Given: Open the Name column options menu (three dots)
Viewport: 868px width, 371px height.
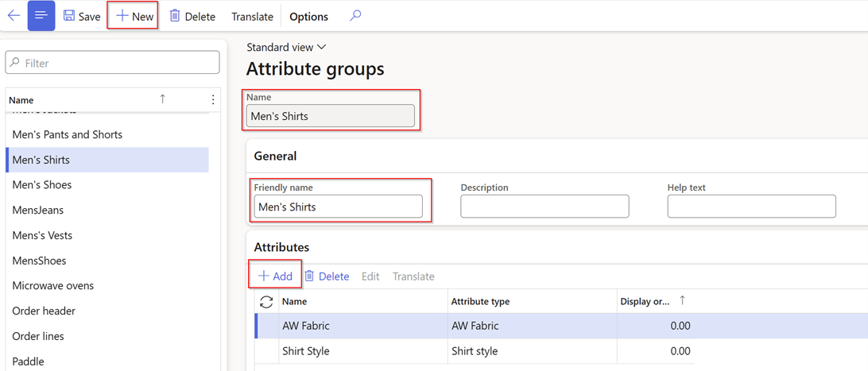Looking at the screenshot, I should click(213, 99).
